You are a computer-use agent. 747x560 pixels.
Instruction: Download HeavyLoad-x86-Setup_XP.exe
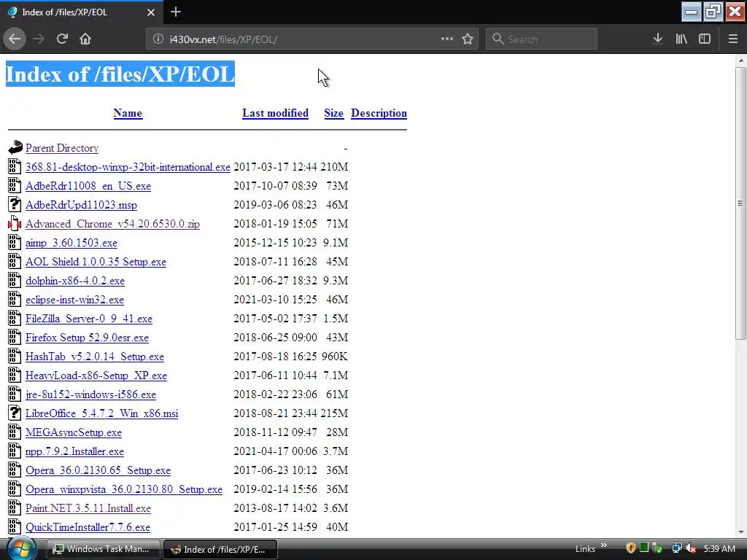[x=96, y=376]
